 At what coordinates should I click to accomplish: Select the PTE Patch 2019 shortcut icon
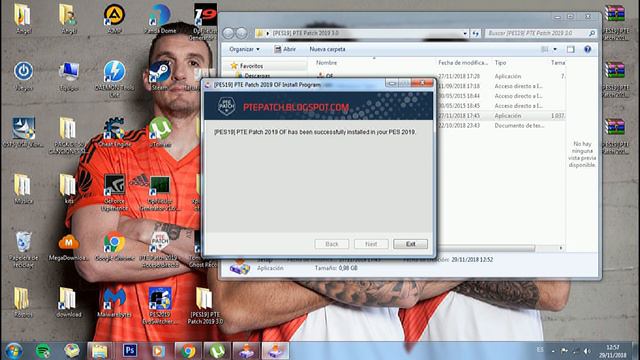tap(160, 249)
